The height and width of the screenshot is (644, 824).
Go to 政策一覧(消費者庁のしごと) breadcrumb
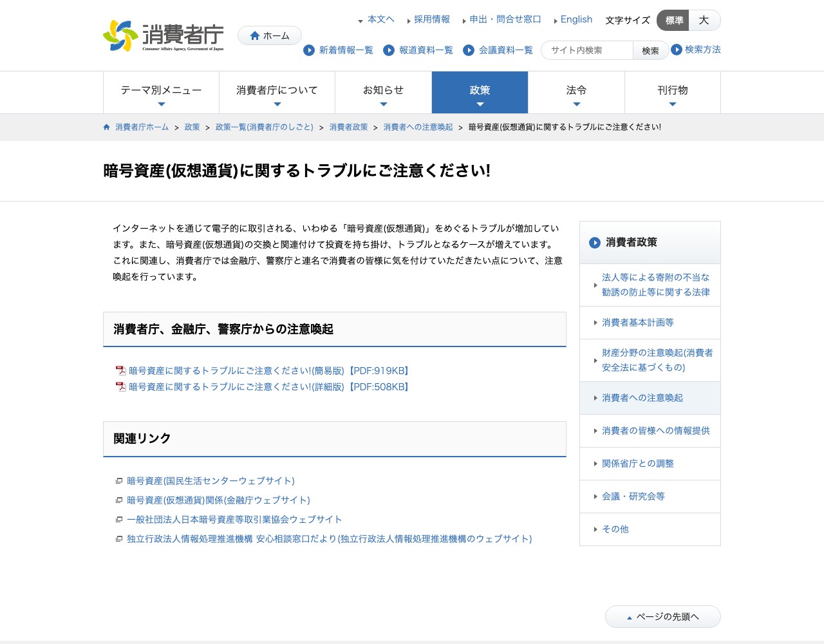tap(265, 127)
